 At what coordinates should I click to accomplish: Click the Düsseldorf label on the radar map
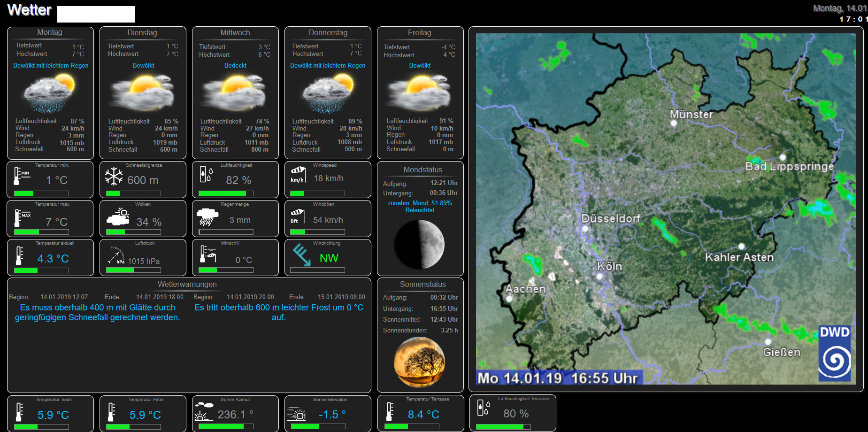coord(611,218)
